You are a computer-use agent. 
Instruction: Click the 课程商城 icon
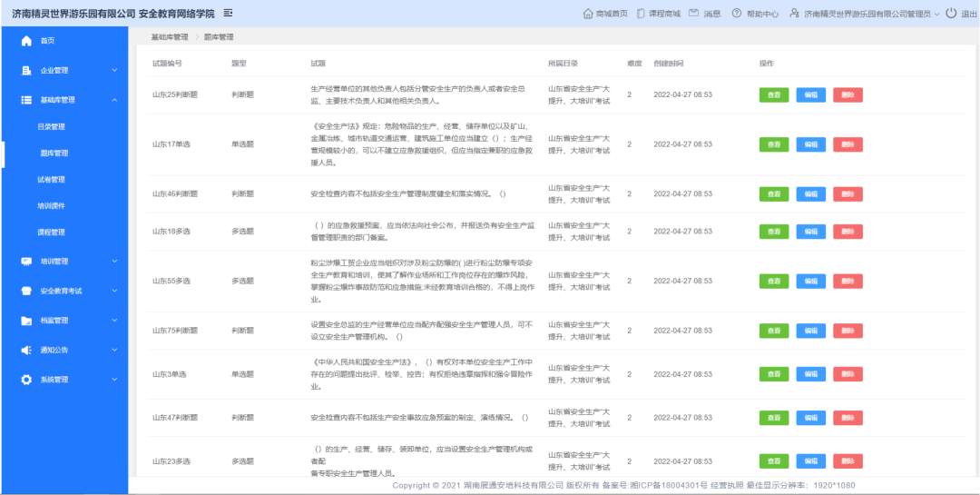(641, 13)
